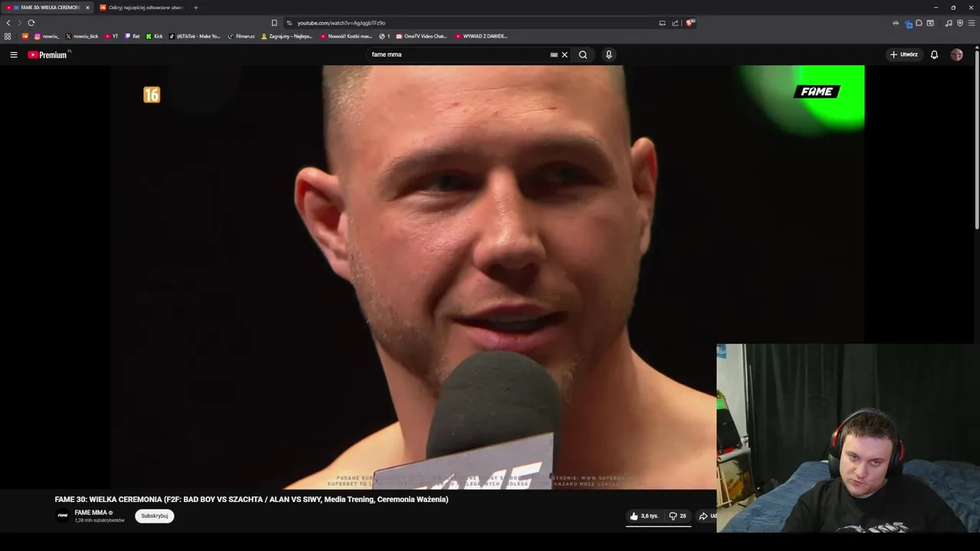Image resolution: width=980 pixels, height=551 pixels.
Task: Open the bookmark labeled 1
Action: [384, 36]
